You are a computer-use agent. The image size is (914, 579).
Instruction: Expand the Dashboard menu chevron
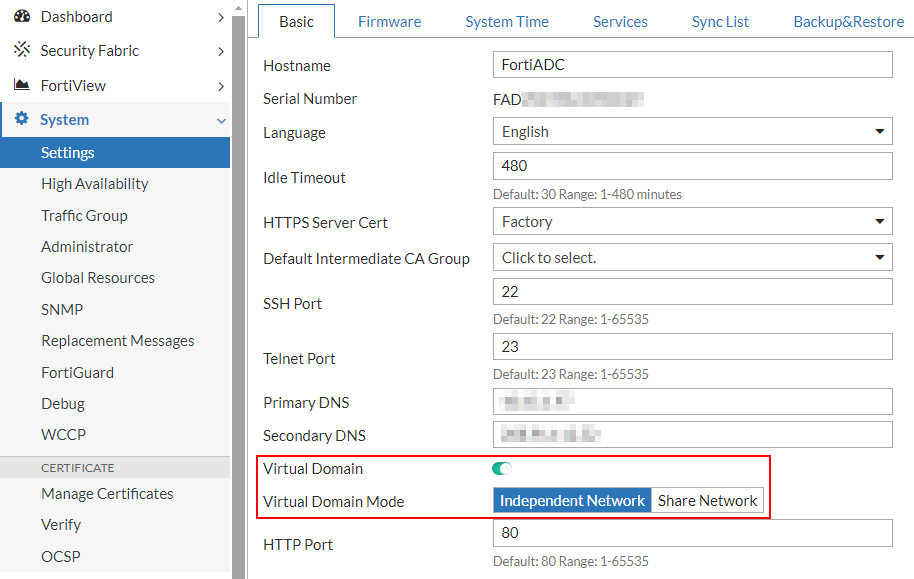coord(221,17)
